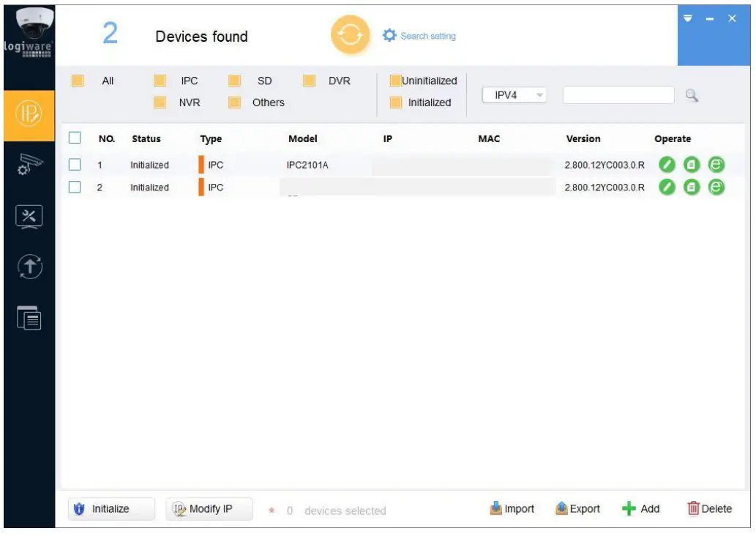
Task: Check the select-all header checkbox
Action: 75,138
